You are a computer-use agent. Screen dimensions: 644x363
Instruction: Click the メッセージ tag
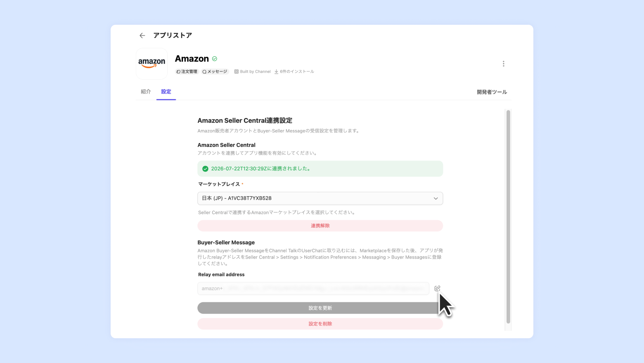tap(215, 72)
